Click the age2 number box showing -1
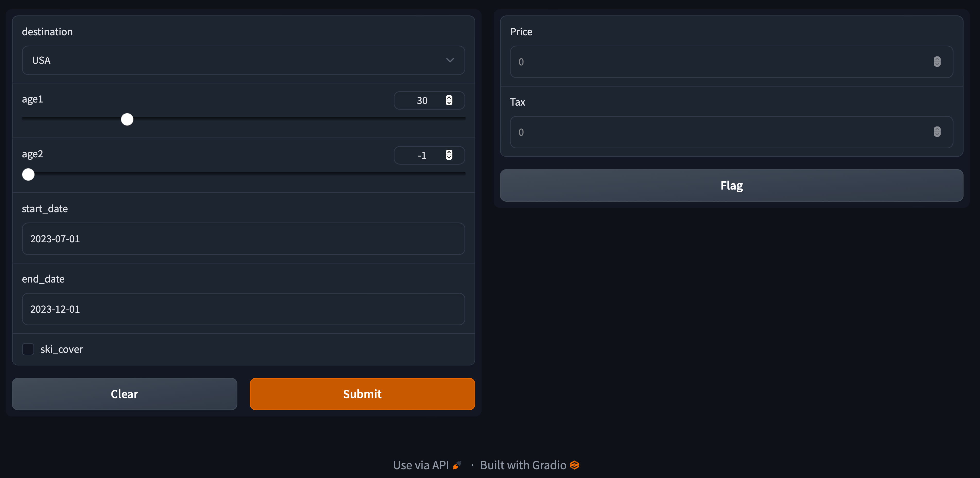Screen dimensions: 980x478 (x=429, y=155)
